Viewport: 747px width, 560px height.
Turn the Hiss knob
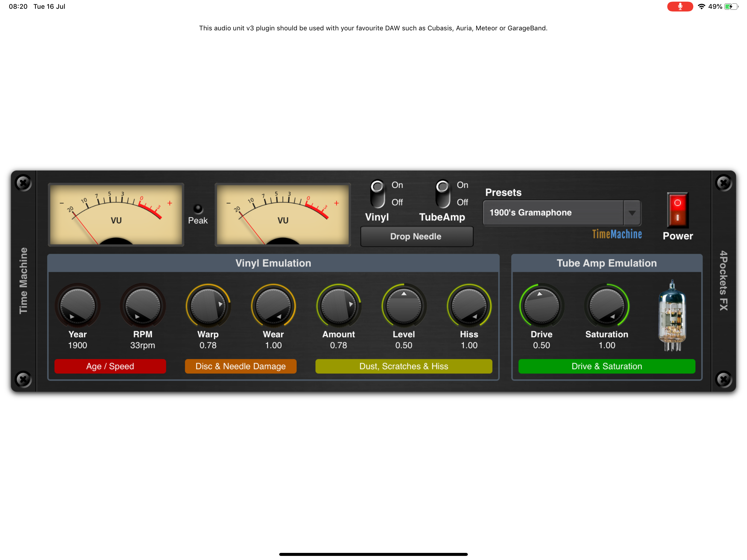pos(469,305)
